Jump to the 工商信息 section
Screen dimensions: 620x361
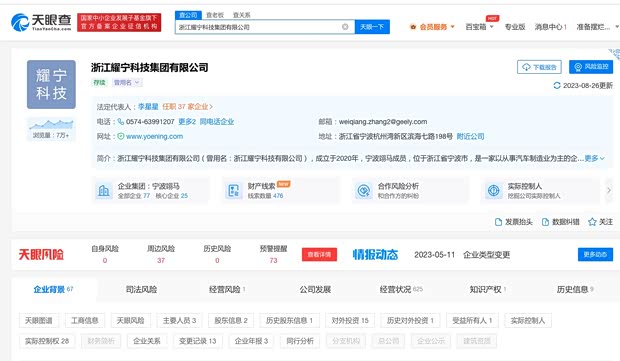tap(85, 320)
